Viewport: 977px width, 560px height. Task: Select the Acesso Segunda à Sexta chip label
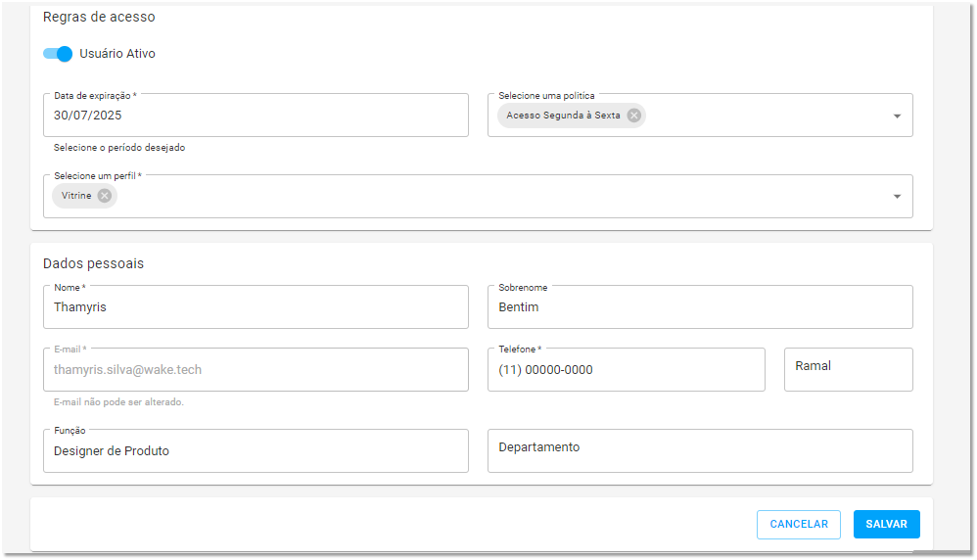coord(563,116)
